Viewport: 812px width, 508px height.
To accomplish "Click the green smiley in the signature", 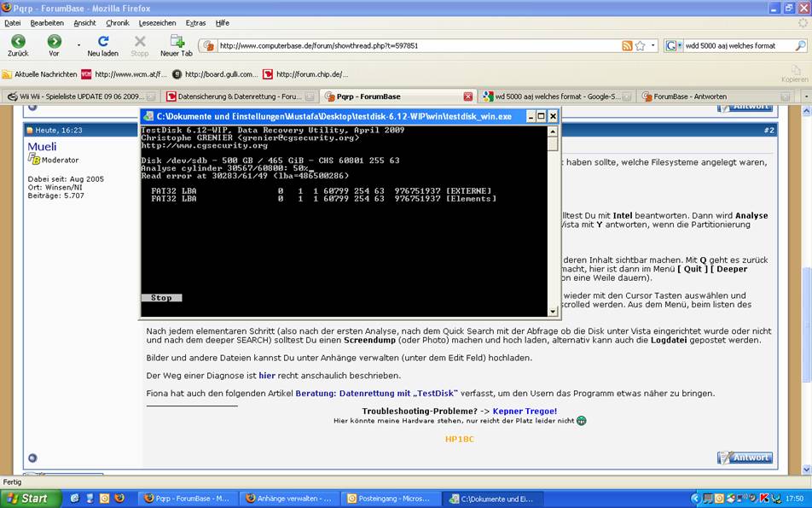I will pyautogui.click(x=582, y=420).
